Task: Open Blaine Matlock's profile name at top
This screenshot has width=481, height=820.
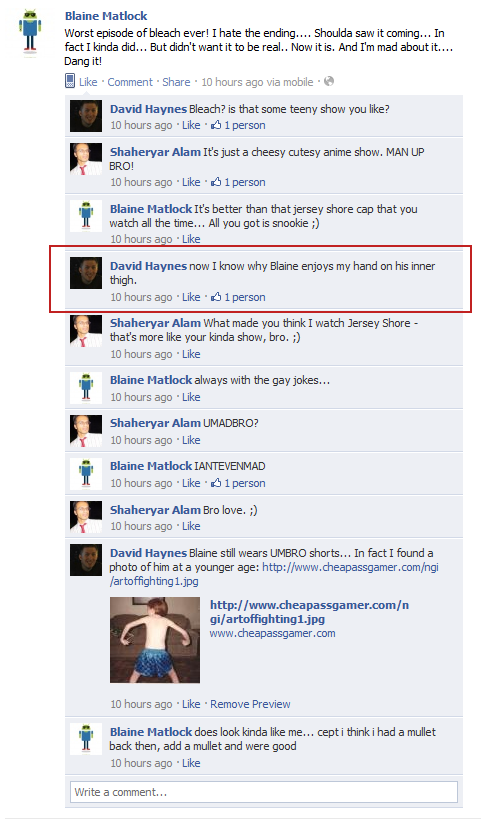Action: click(106, 16)
